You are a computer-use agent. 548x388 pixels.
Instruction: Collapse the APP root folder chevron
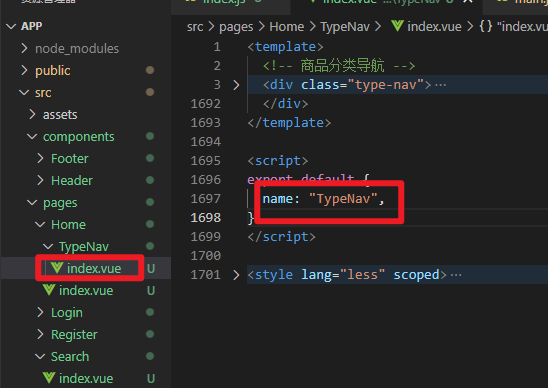pos(11,26)
